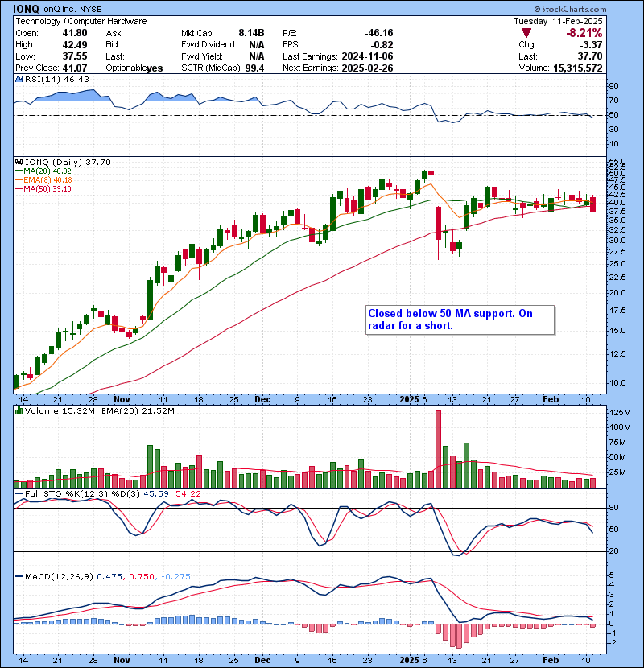Viewport: 644px width, 668px height.
Task: Click the 80 level on stochastic axis
Action: coord(614,508)
